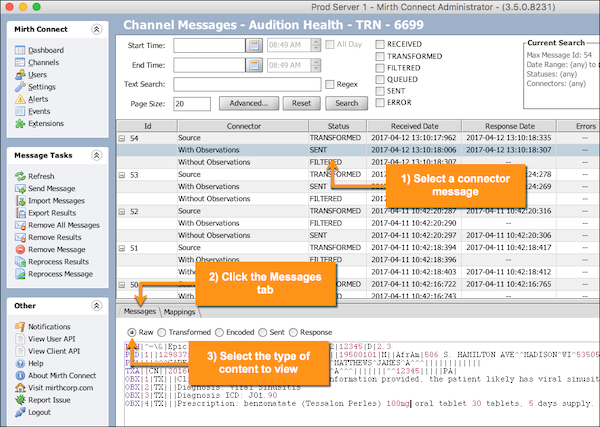
Task: Click the Refresh message task icon
Action: pyautogui.click(x=21, y=176)
